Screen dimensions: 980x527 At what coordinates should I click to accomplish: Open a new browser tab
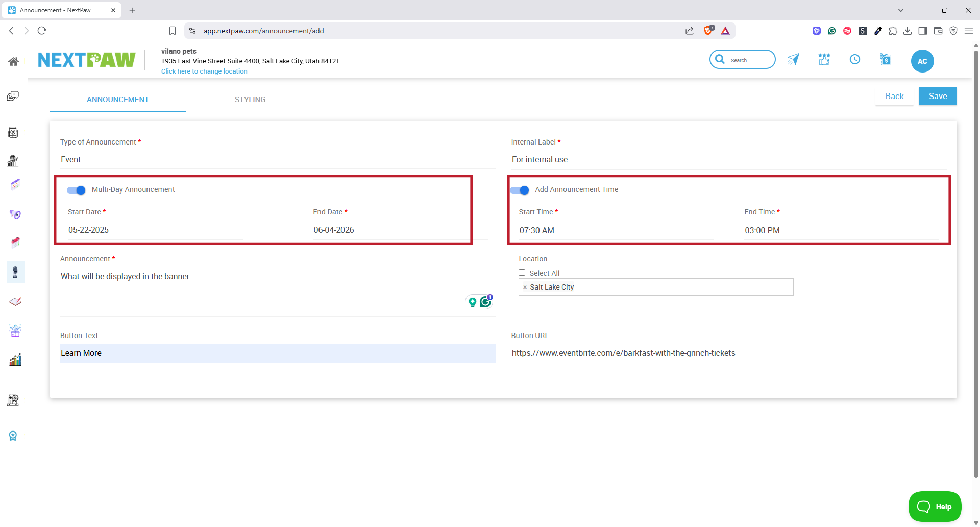pyautogui.click(x=132, y=10)
